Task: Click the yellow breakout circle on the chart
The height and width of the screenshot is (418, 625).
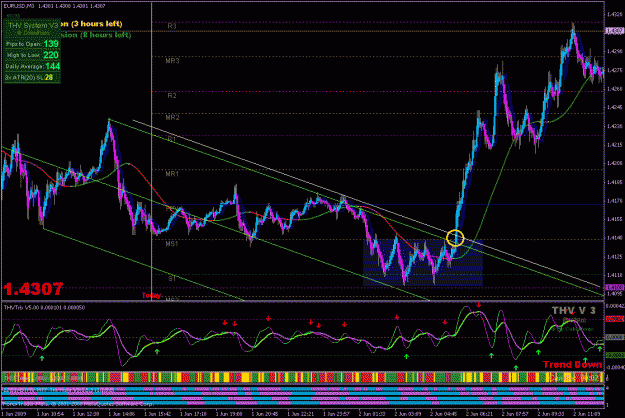Action: (x=455, y=238)
